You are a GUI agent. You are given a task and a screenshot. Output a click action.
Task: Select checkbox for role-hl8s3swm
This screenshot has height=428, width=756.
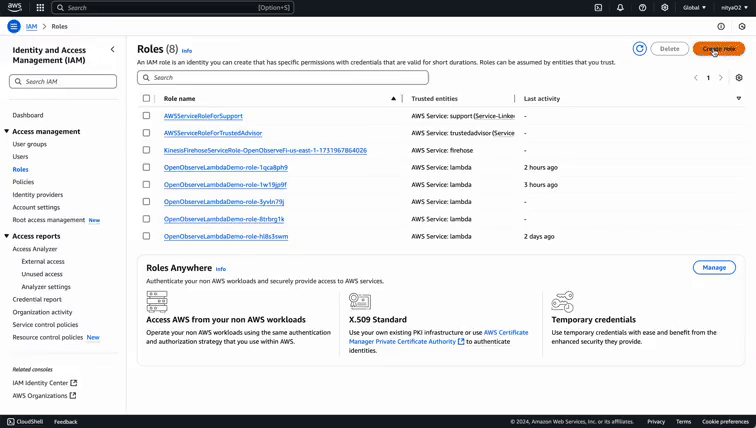(146, 236)
